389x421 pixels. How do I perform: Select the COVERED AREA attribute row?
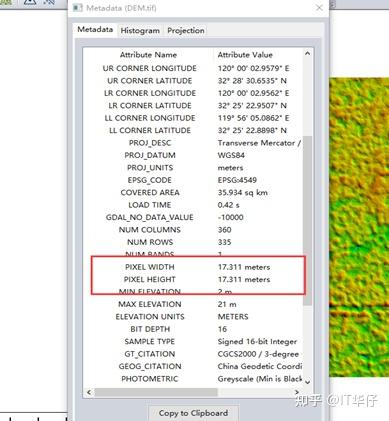click(193, 192)
